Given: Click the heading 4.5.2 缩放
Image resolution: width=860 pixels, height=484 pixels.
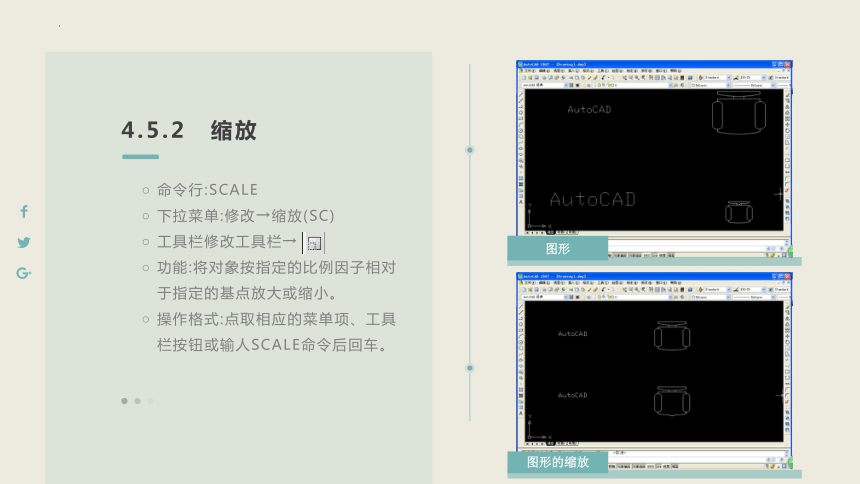Looking at the screenshot, I should pyautogui.click(x=189, y=131).
